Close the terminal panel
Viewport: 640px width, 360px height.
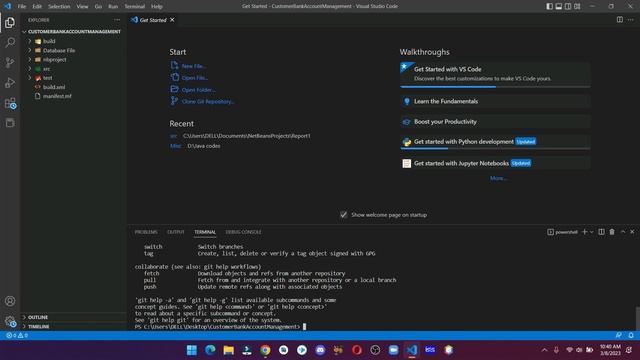pos(632,232)
